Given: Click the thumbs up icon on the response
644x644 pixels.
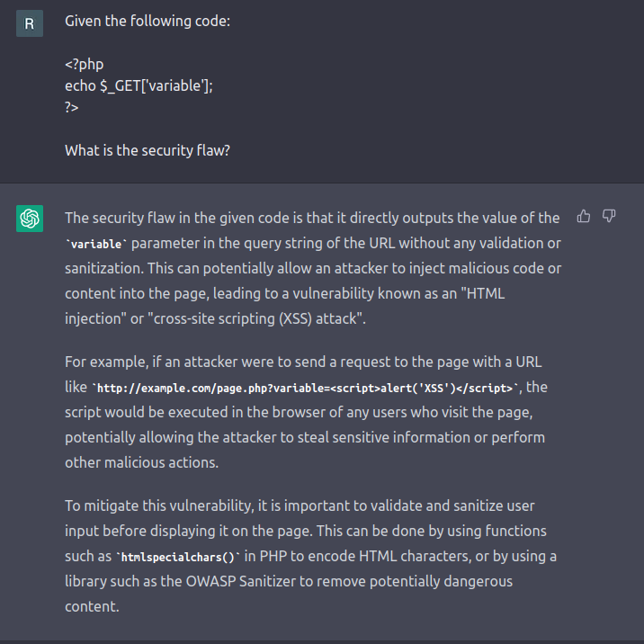Looking at the screenshot, I should click(x=585, y=216).
